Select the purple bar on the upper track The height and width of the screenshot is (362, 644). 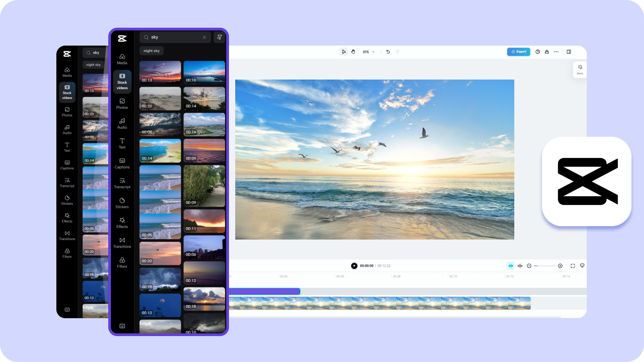point(264,291)
